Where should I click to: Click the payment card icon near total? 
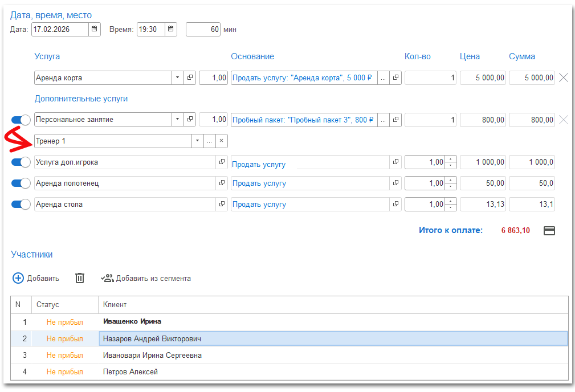pyautogui.click(x=549, y=231)
